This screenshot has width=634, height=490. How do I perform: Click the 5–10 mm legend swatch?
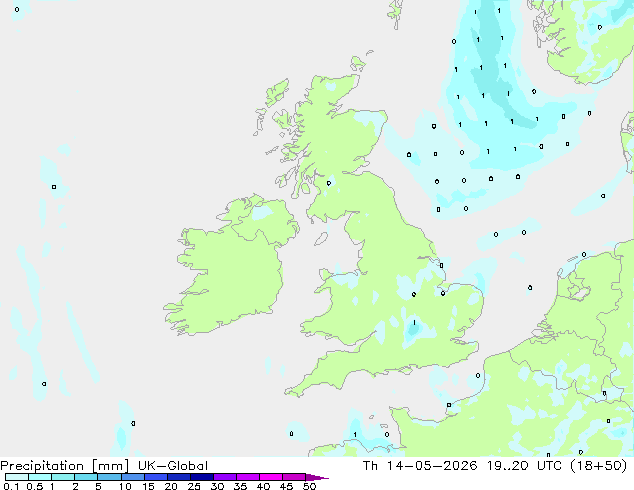[x=109, y=477]
